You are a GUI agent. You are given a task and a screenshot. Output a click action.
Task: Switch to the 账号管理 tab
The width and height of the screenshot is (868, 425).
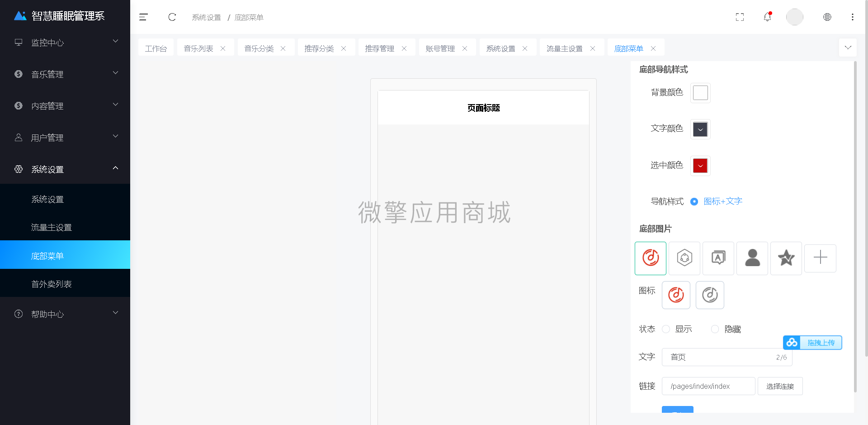pyautogui.click(x=440, y=48)
